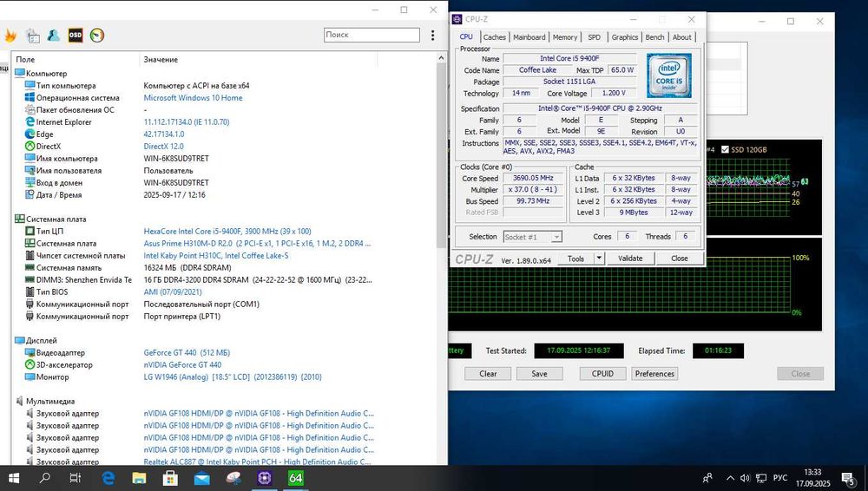Screen dimensions: 868x491
Task: Click the volume icon in system tray
Action: pos(745,478)
